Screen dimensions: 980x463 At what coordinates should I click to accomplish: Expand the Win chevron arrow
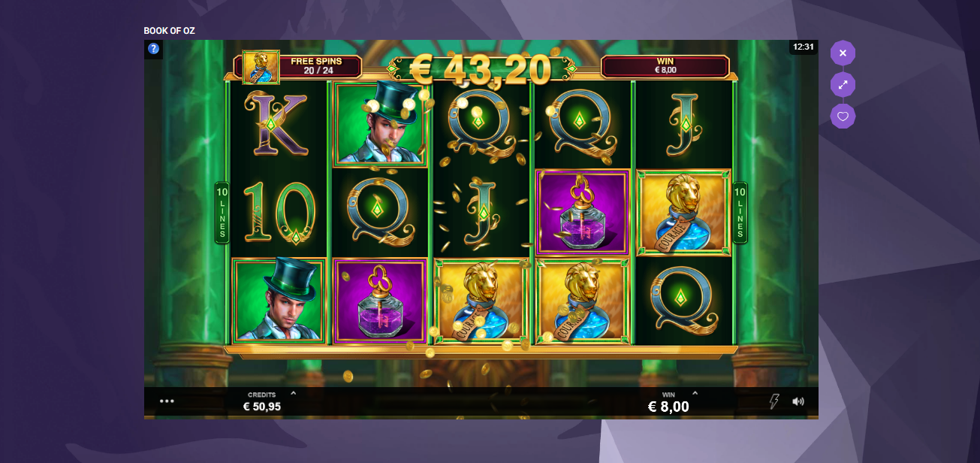[x=695, y=393]
